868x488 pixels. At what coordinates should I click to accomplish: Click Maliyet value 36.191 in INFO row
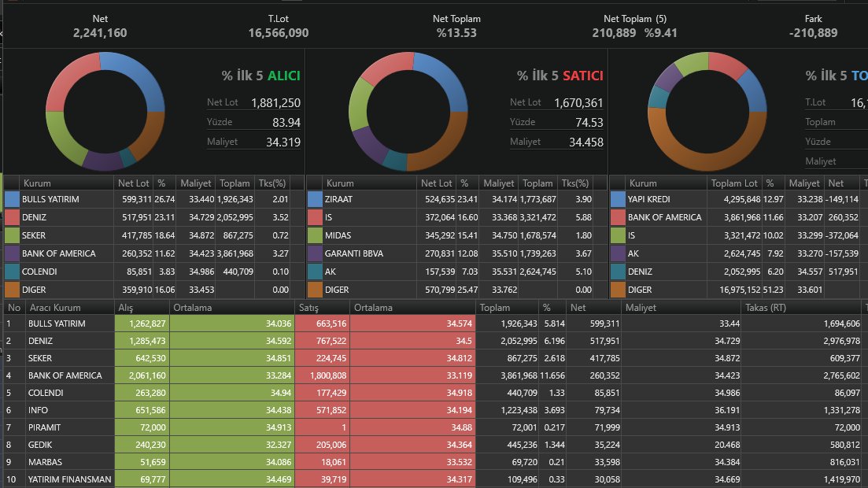(x=727, y=410)
